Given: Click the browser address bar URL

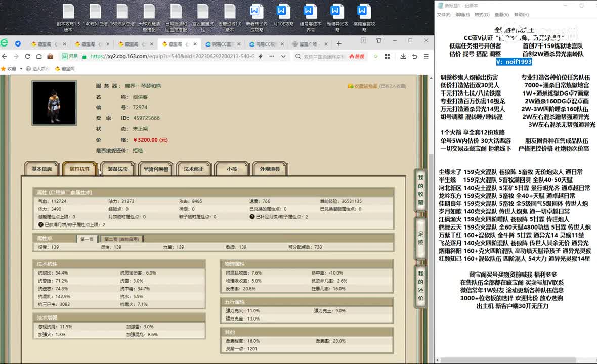Looking at the screenshot, I should [x=172, y=56].
